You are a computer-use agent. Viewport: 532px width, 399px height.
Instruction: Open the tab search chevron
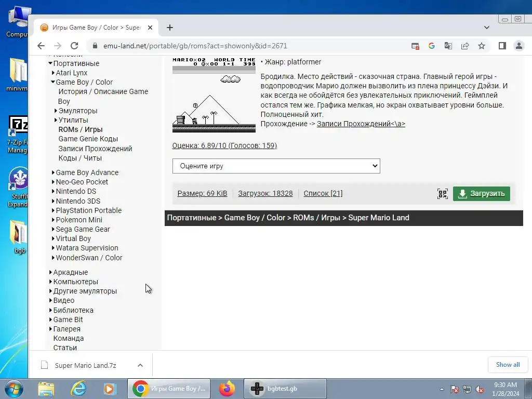486,28
